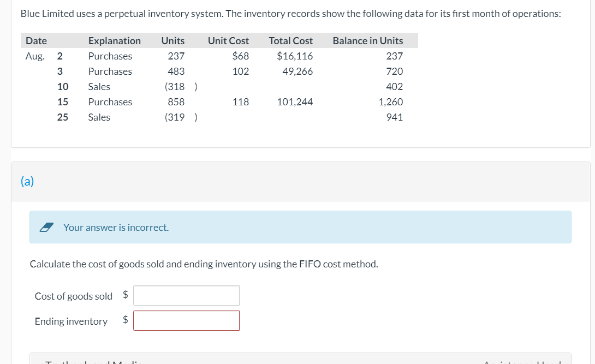Click the 'Cost of goods sold' label
The height and width of the screenshot is (364, 595).
coord(74,296)
